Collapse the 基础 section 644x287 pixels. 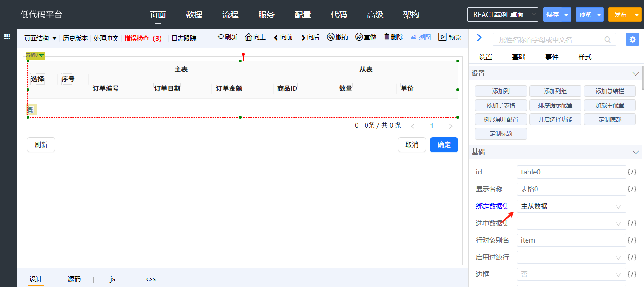636,152
